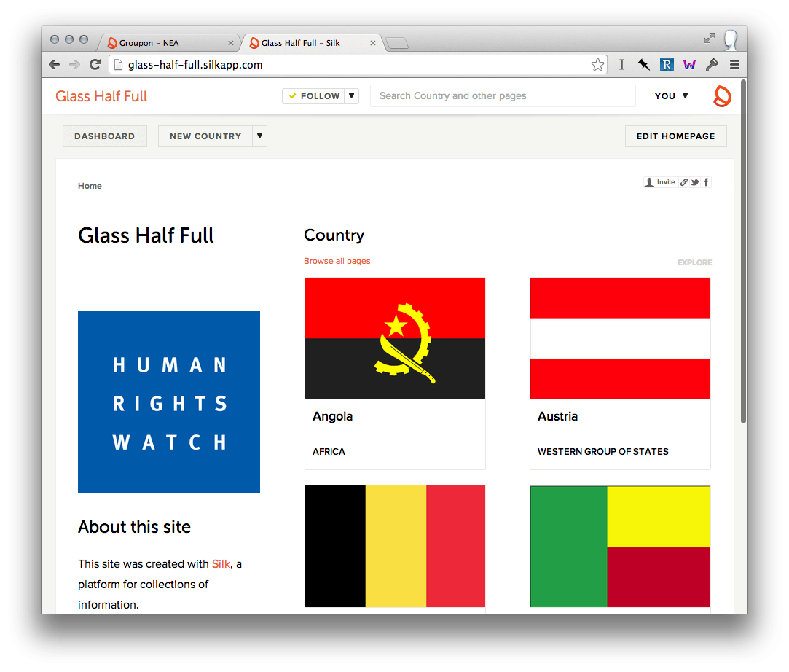
Task: Share on Twitter via bird icon
Action: click(695, 182)
